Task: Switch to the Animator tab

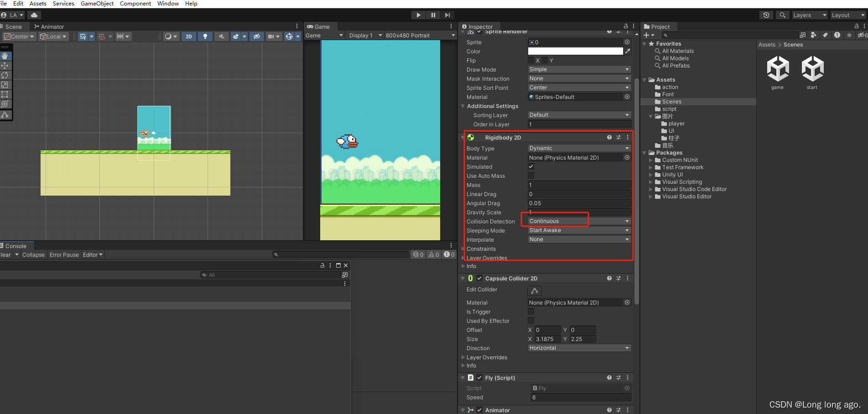Action: [49, 27]
